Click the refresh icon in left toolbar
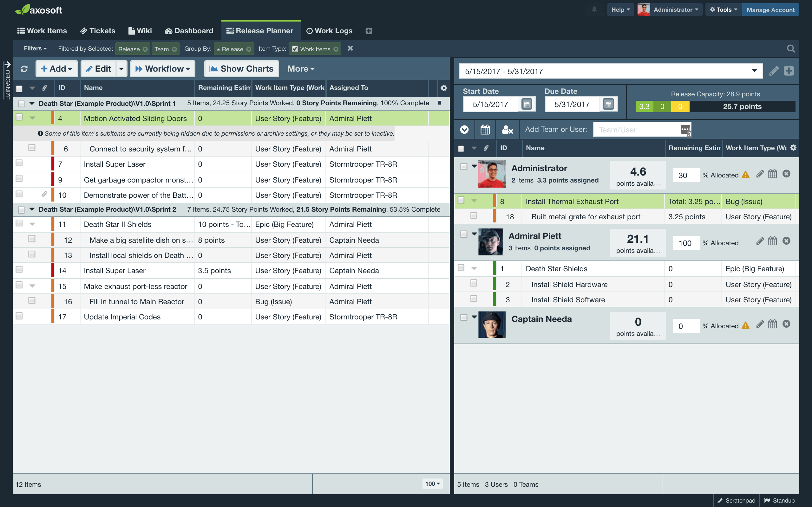 (x=24, y=69)
